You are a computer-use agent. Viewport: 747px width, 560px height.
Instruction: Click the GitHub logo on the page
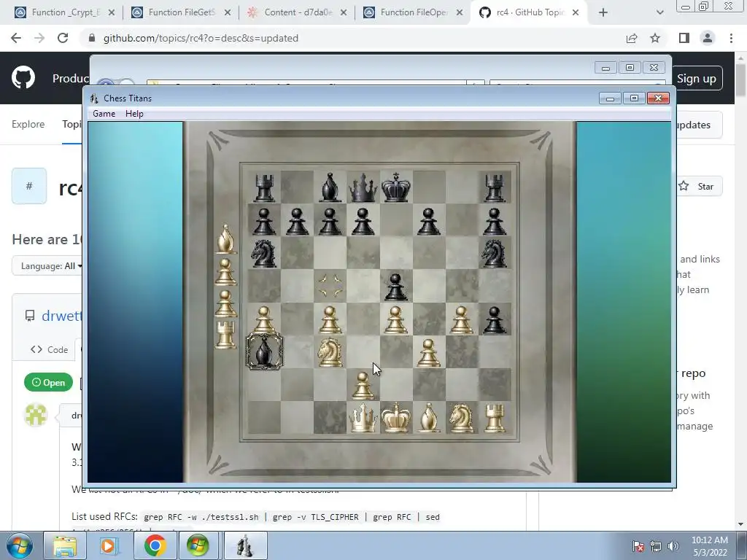coord(23,78)
